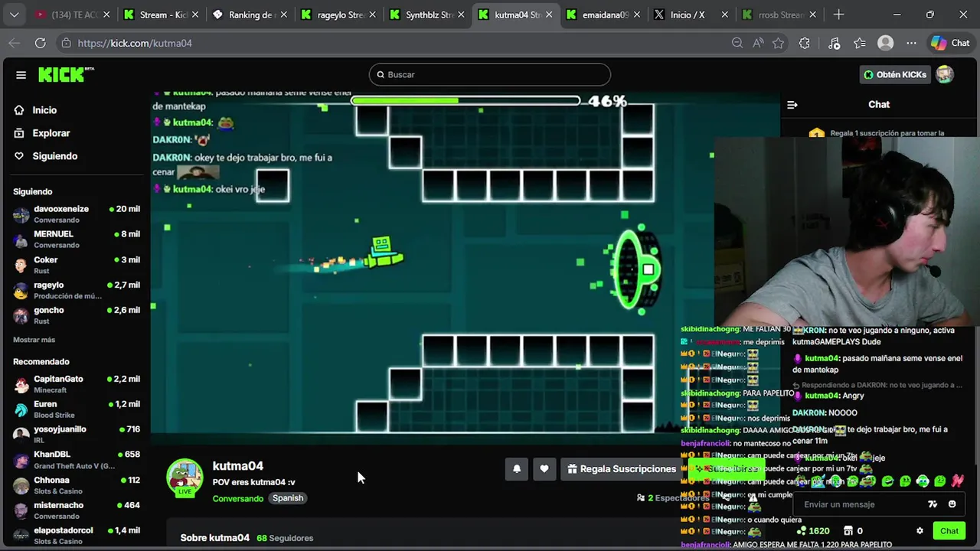
Task: Click the media control music icon
Action: pos(835,44)
